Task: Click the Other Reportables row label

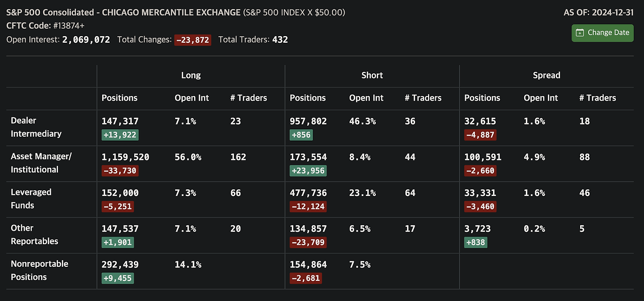Action: (x=34, y=235)
